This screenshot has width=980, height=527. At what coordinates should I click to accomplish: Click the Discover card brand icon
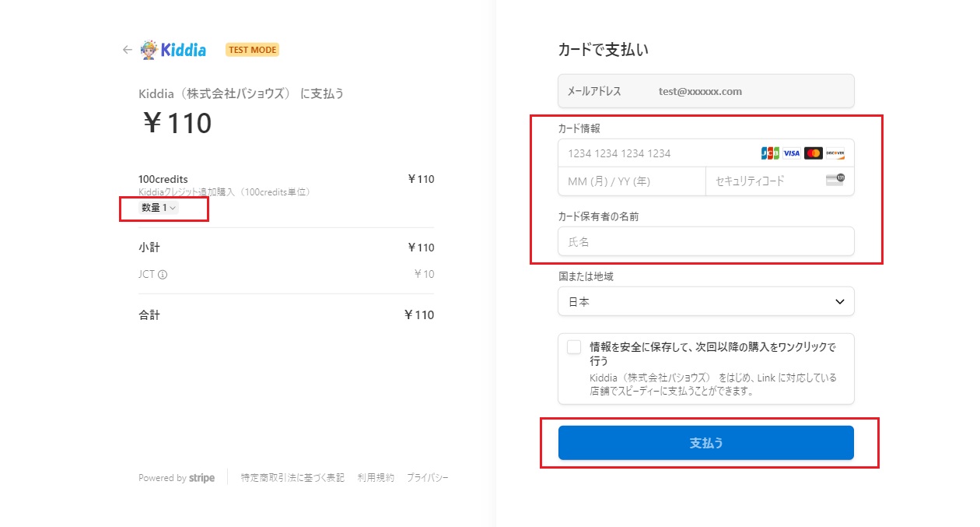pyautogui.click(x=835, y=153)
